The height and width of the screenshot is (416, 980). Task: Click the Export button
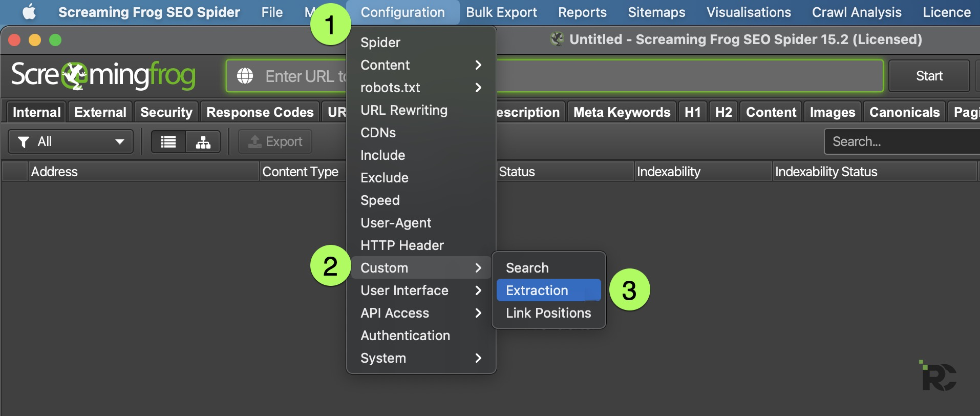(275, 142)
